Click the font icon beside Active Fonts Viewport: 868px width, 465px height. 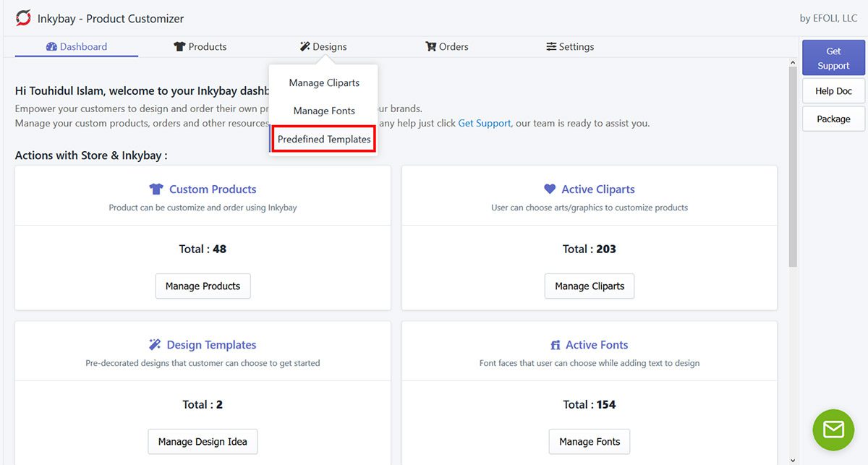(556, 346)
